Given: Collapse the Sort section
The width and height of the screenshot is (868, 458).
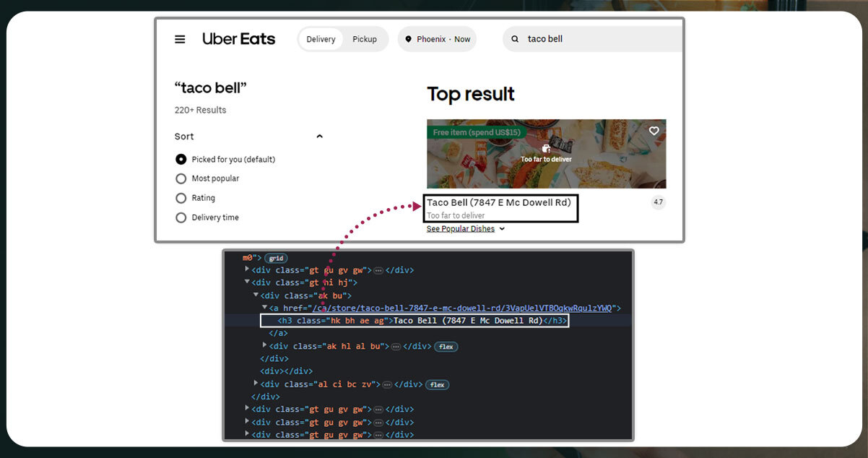Looking at the screenshot, I should pyautogui.click(x=319, y=137).
